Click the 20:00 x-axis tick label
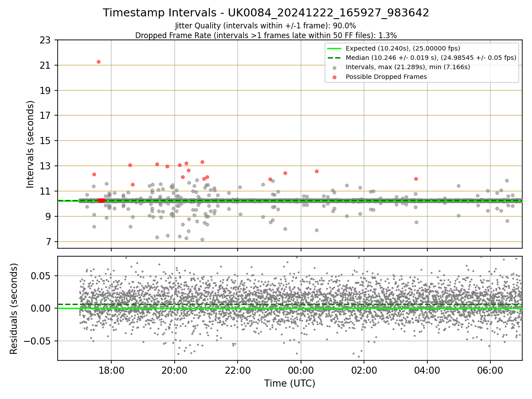 [x=174, y=370]
